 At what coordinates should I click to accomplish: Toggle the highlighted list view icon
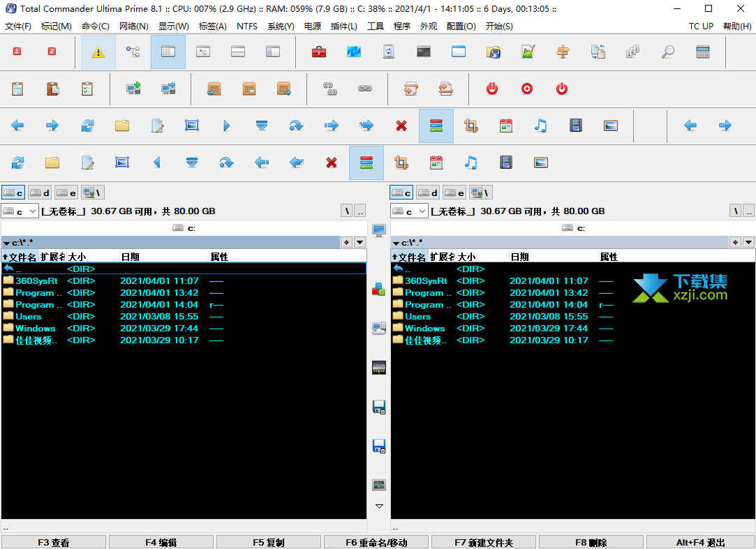pos(168,52)
